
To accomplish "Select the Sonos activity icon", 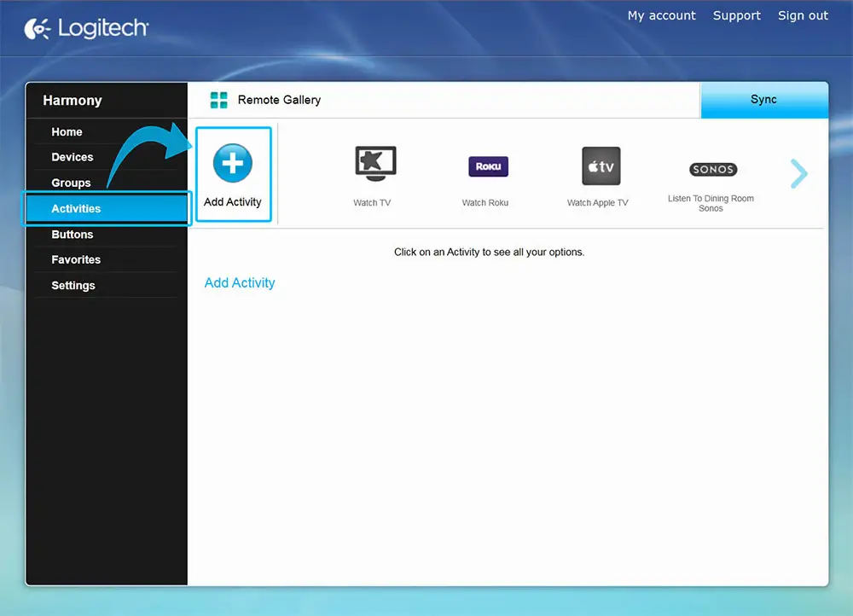I will pos(712,169).
